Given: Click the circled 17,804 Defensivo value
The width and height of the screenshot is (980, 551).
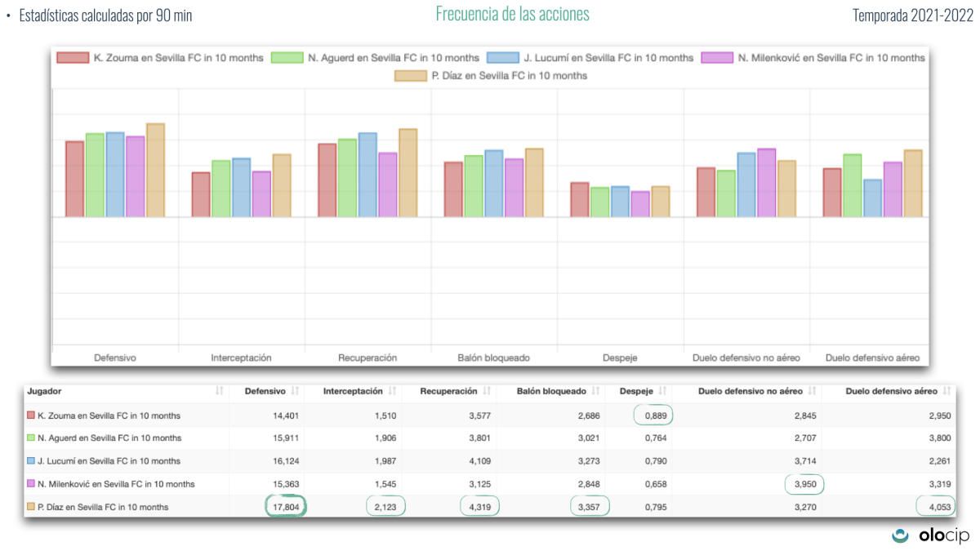Looking at the screenshot, I should [x=285, y=507].
